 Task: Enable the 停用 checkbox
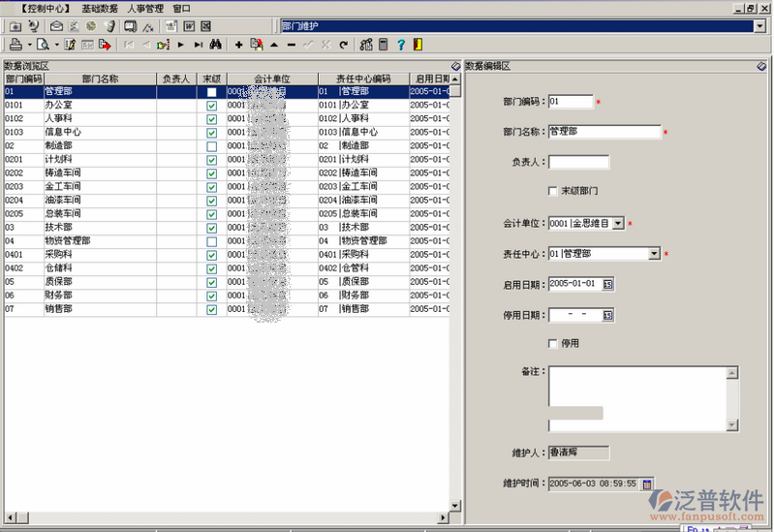pyautogui.click(x=553, y=343)
